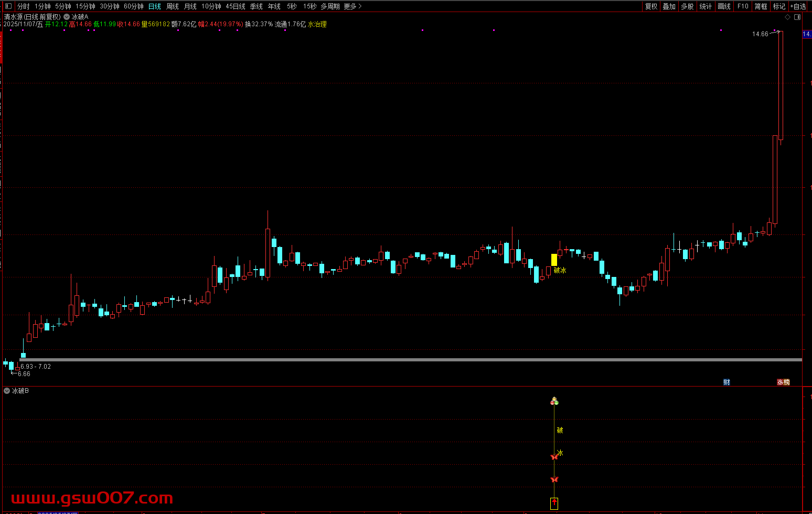812x514 pixels.
Task: Expand the 更多 periods menu
Action: click(x=352, y=6)
